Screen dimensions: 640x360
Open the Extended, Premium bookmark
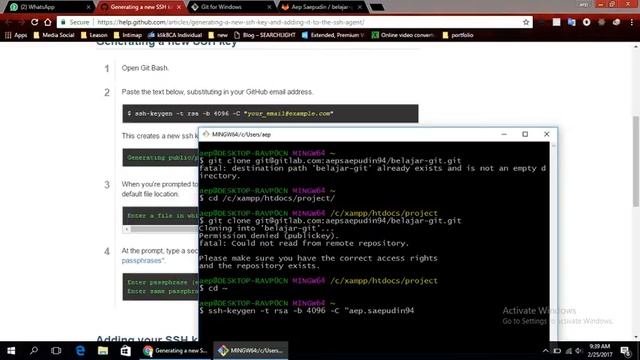(333, 35)
